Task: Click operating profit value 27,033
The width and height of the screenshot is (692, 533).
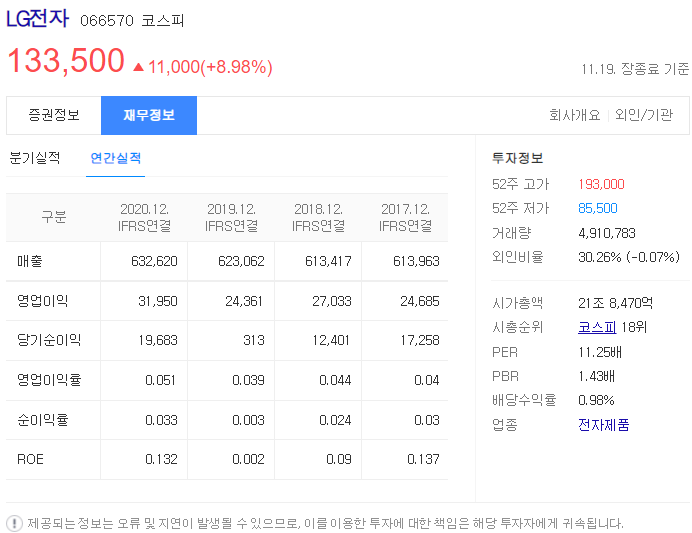Action: [x=332, y=301]
